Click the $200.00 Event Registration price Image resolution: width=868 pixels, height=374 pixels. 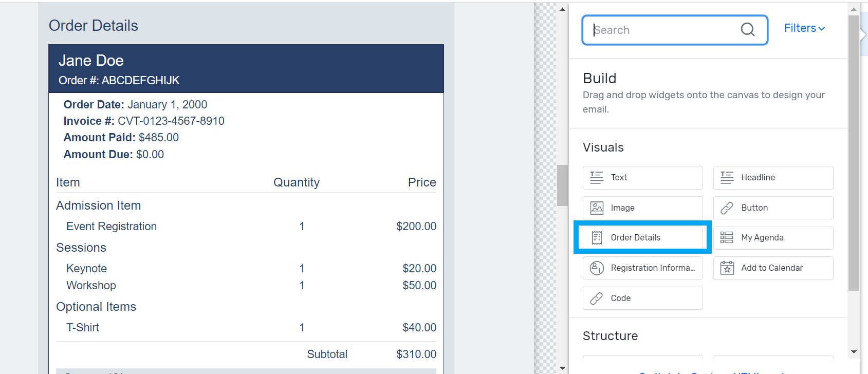(x=416, y=227)
